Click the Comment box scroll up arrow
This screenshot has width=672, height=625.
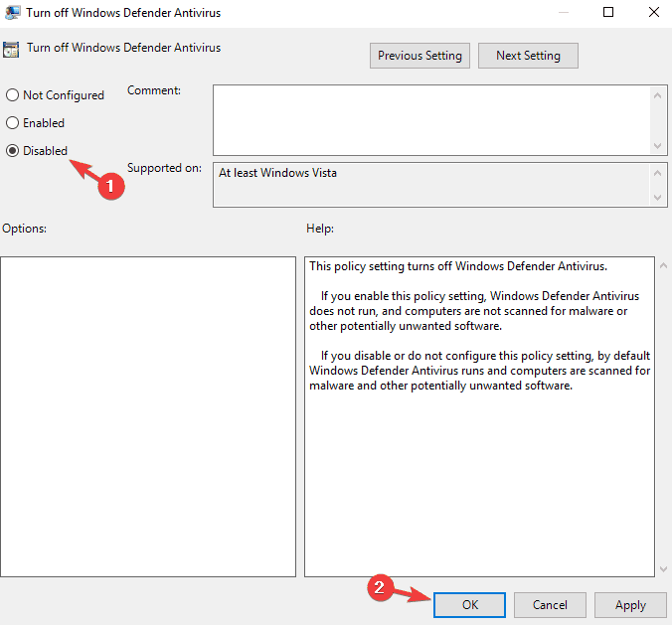coord(658,95)
